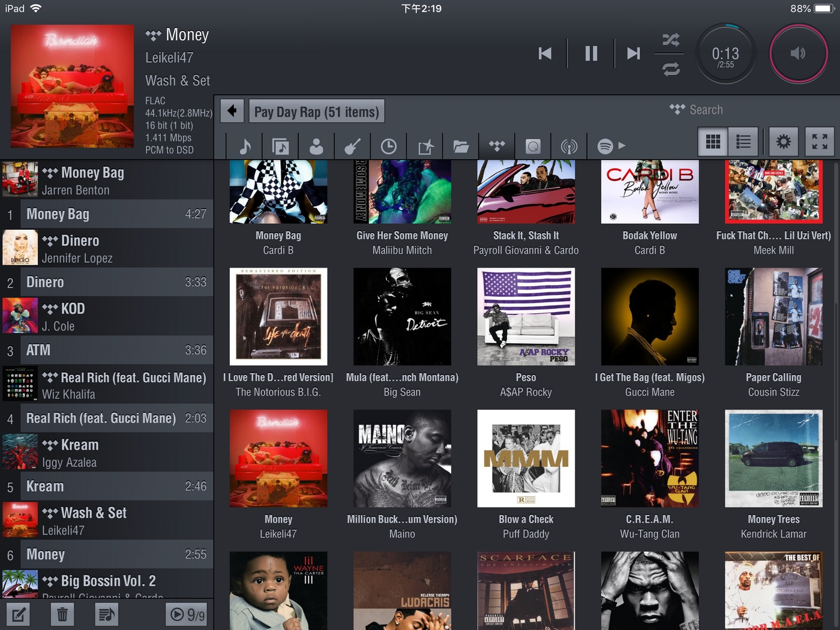Open Wash & Set queue header with cover
The image size is (840, 630).
click(107, 520)
